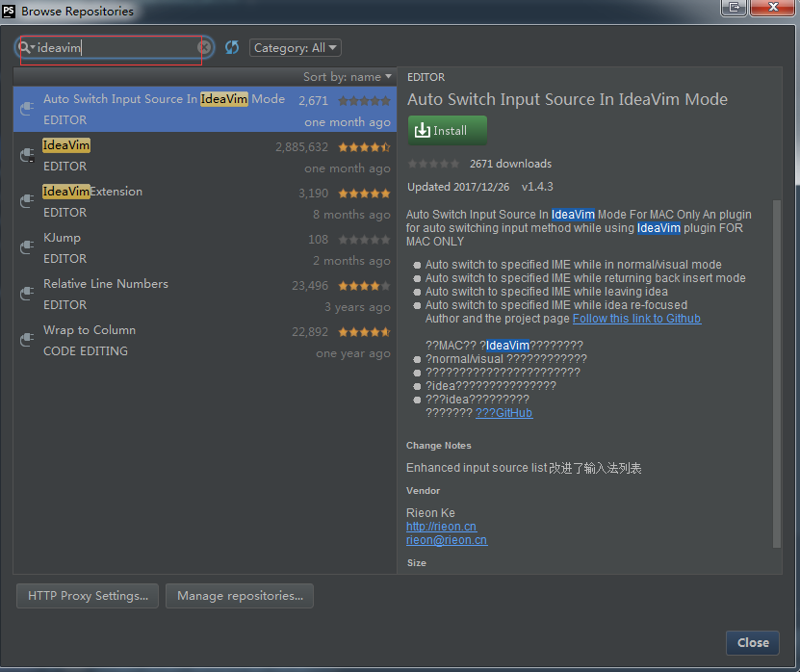Viewport: 800px width, 672px height.
Task: Click the description panel scrollbar
Action: coord(777,374)
